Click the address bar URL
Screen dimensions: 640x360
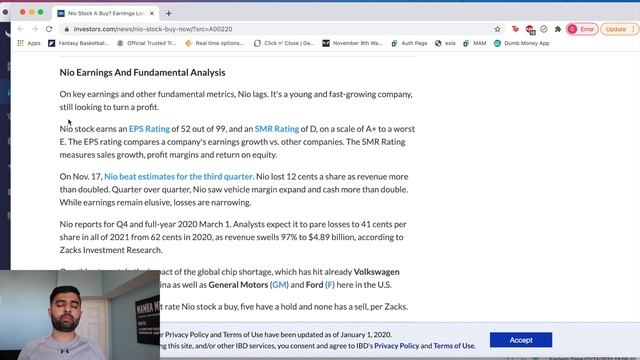(x=153, y=29)
